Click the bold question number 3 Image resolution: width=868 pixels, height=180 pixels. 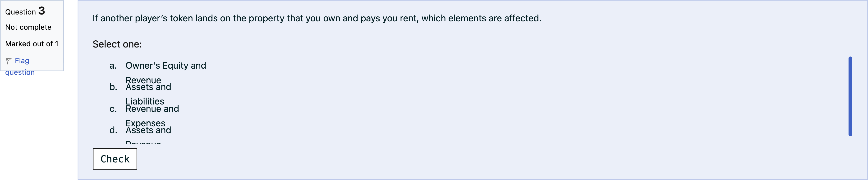click(x=41, y=11)
